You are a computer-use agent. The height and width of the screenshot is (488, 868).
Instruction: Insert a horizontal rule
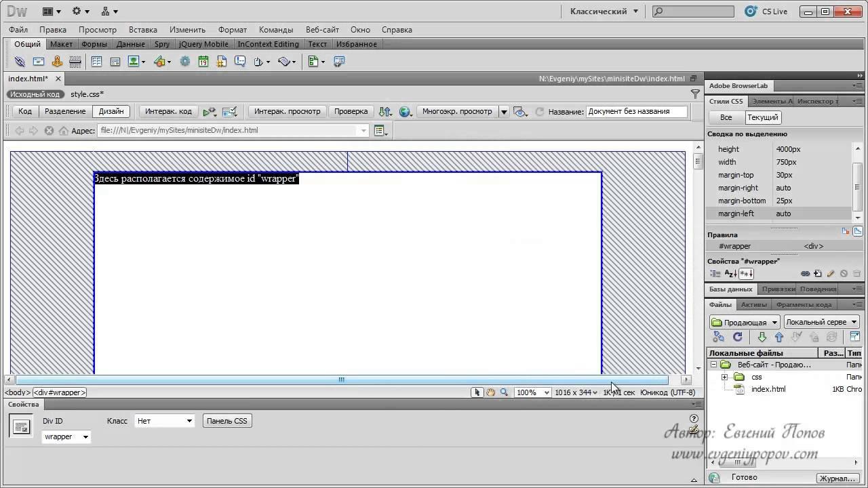[75, 62]
